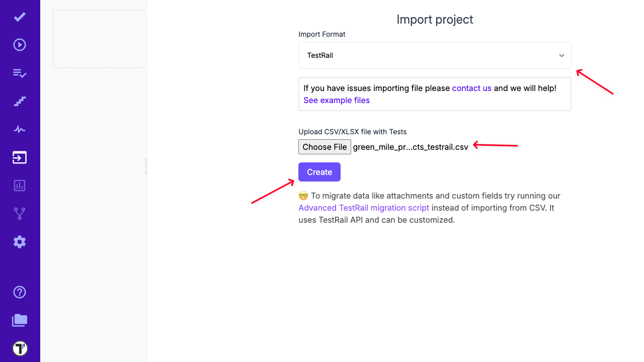The height and width of the screenshot is (362, 644).
Task: Click the contact us link
Action: pos(471,88)
